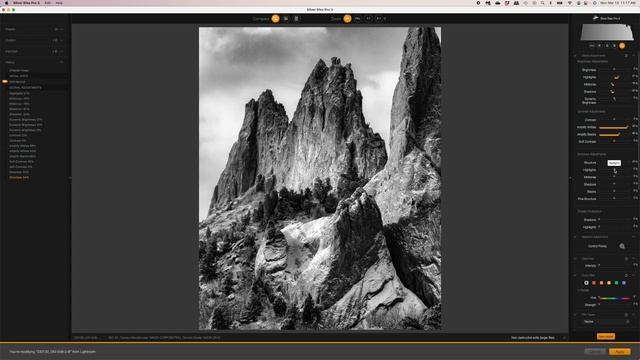640x360 pixels.
Task: Open the Help menu
Action: tap(59, 3)
